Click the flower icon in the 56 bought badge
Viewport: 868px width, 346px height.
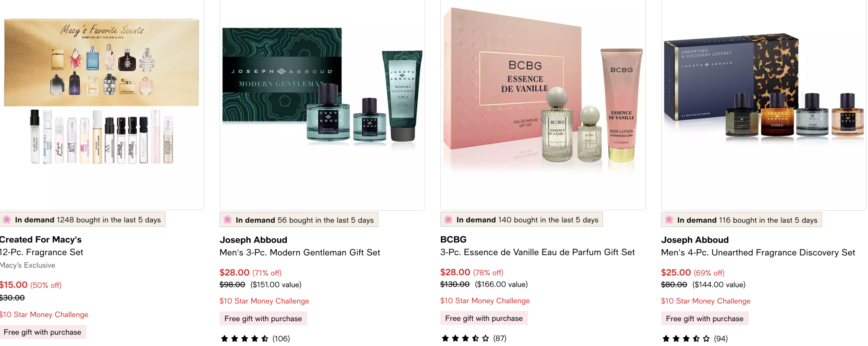pos(228,220)
